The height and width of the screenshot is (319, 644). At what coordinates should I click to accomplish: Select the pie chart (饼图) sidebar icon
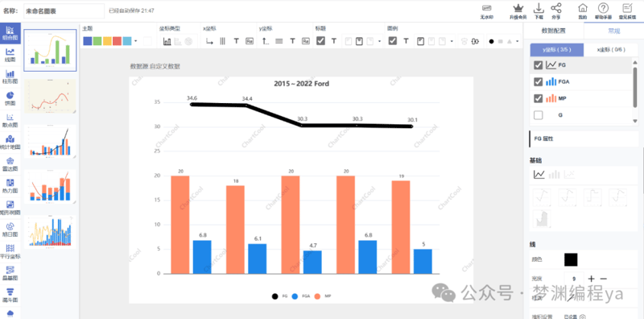(x=10, y=95)
